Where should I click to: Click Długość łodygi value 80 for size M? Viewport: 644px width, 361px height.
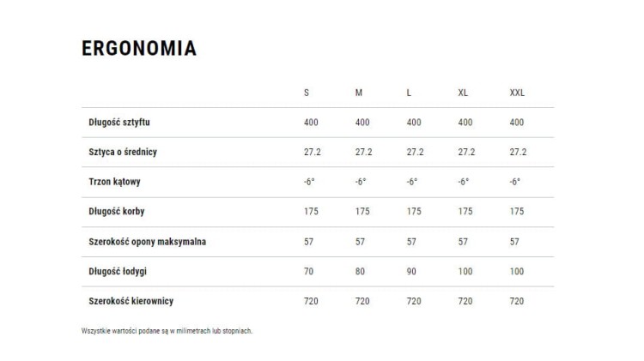(360, 271)
